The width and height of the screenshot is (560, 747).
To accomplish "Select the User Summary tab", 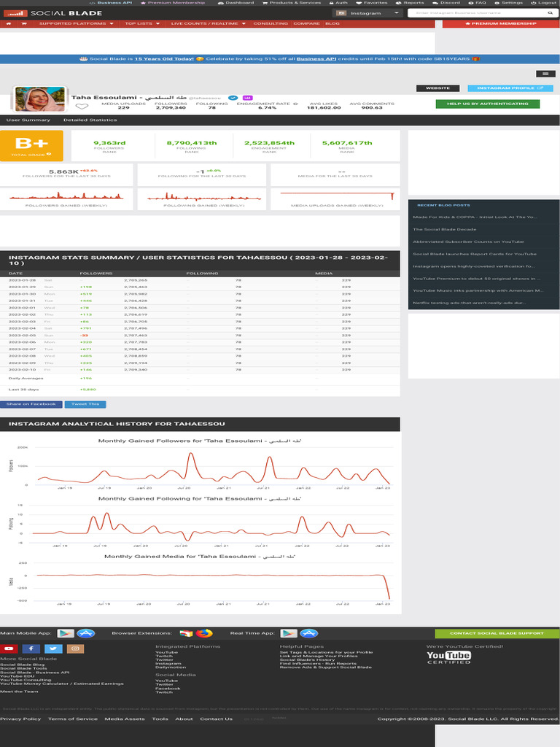I will [x=28, y=120].
